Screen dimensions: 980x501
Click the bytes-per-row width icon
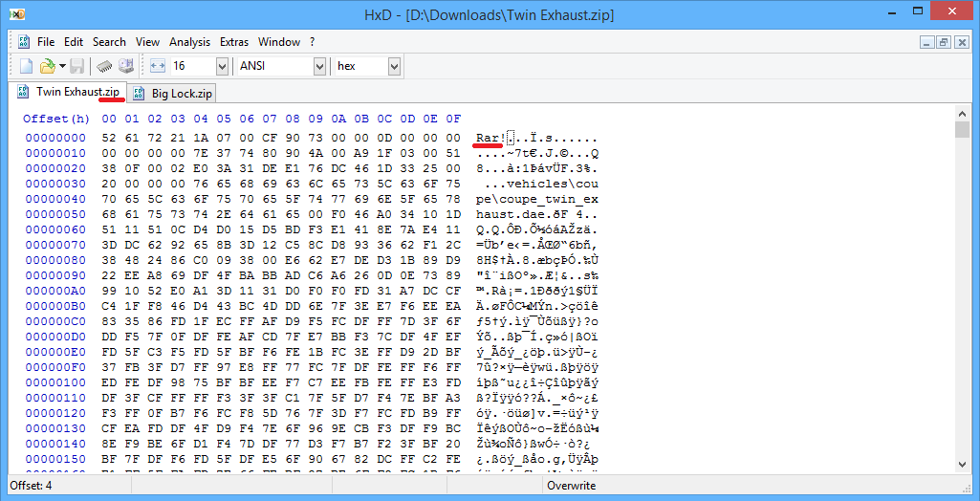[158, 66]
